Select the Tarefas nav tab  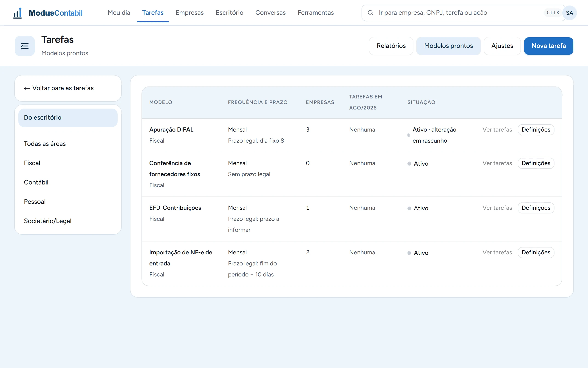coord(153,13)
